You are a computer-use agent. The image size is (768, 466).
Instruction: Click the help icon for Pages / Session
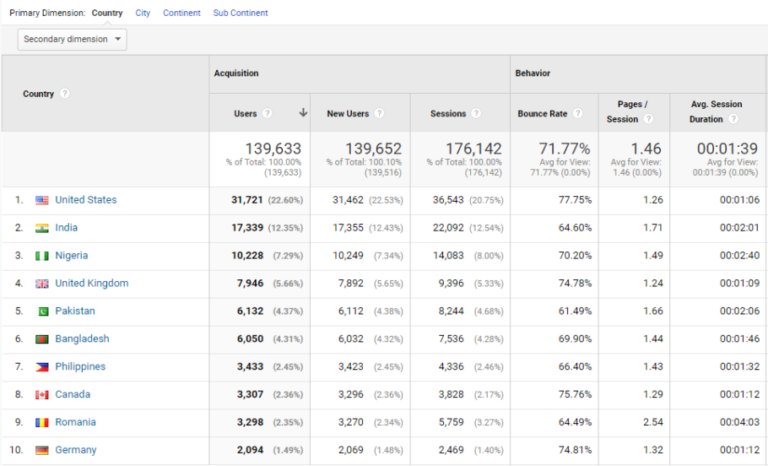pyautogui.click(x=650, y=120)
